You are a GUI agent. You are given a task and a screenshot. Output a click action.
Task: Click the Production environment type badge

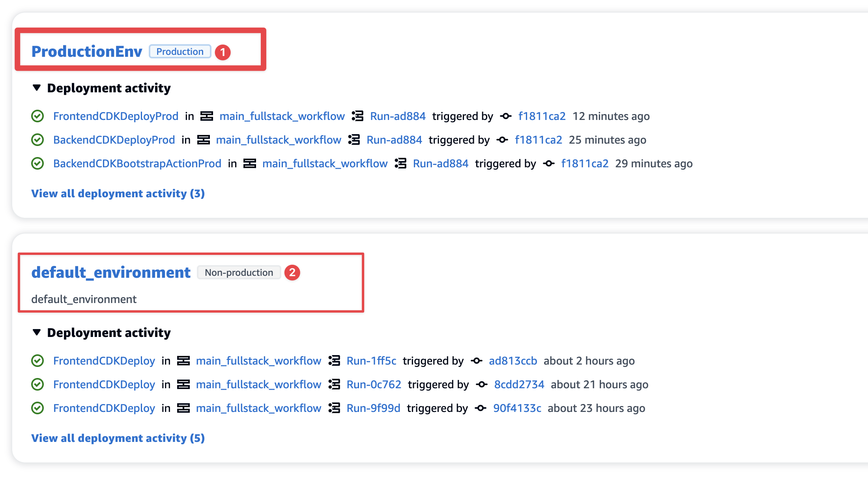(180, 52)
